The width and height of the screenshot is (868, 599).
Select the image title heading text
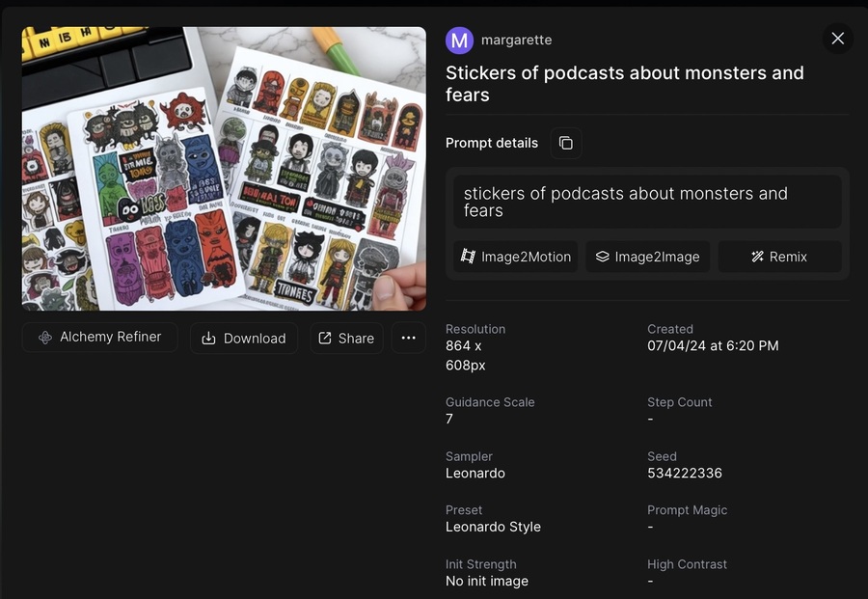[624, 84]
